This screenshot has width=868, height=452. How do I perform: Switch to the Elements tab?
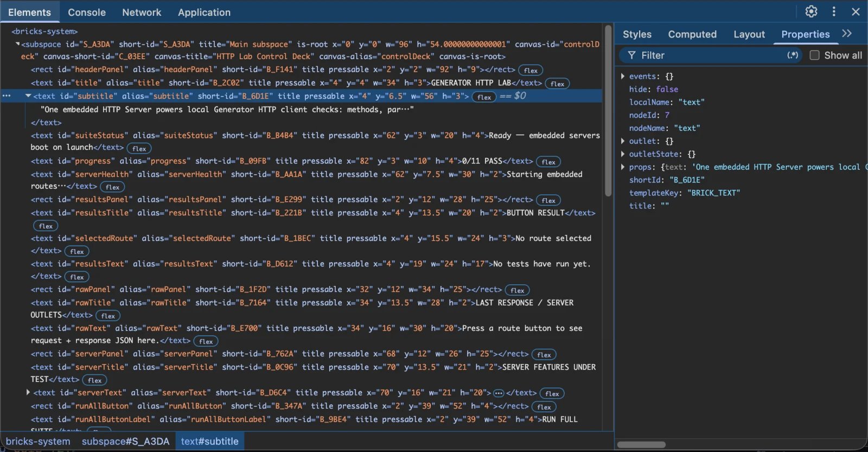29,12
